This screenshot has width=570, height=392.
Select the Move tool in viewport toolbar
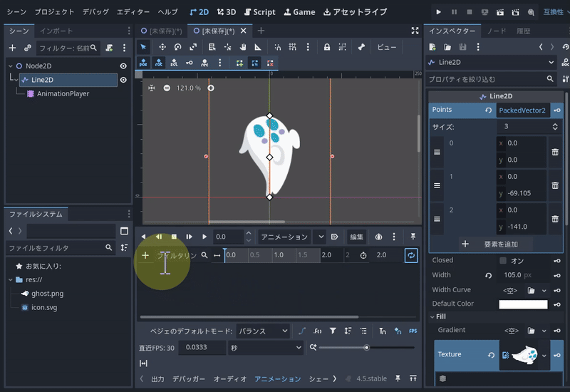[162, 47]
